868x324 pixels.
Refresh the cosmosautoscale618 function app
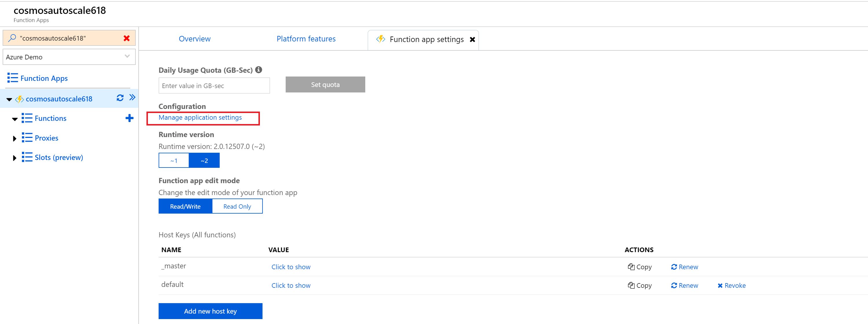tap(120, 98)
